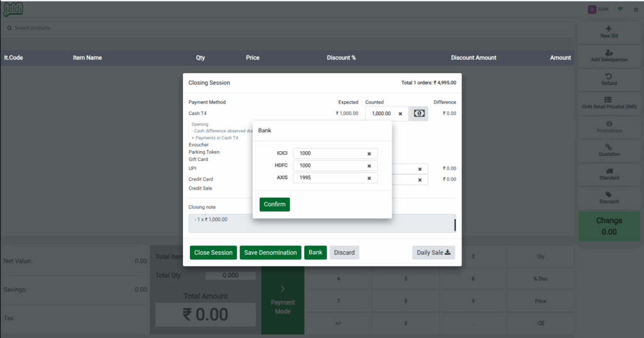Image resolution: width=644 pixels, height=338 pixels.
Task: Open Add Salesperson option
Action: (609, 56)
